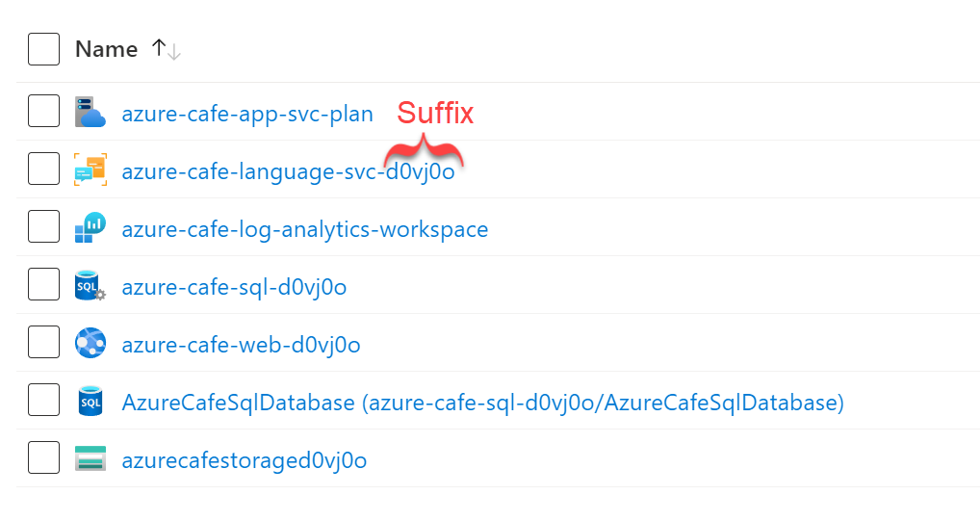The height and width of the screenshot is (521, 980).
Task: Click the Name sort arrows icon
Action: pyautogui.click(x=167, y=50)
